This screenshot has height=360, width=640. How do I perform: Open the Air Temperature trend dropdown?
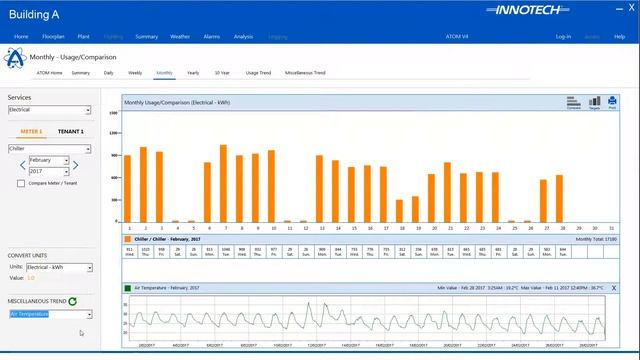coord(51,314)
